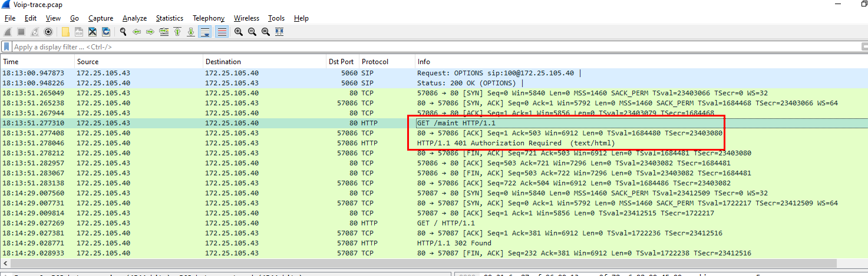
Task: Open the Telephony menu
Action: pyautogui.click(x=208, y=18)
